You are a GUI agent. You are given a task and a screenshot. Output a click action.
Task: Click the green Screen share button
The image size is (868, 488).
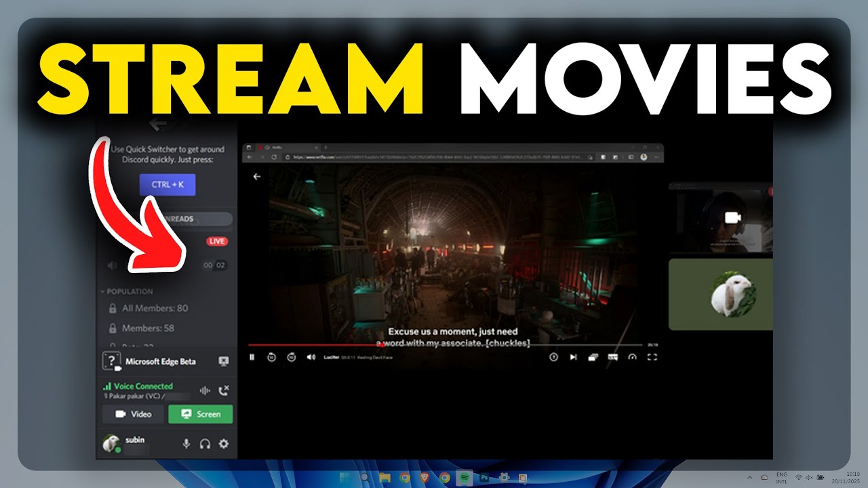(x=200, y=414)
